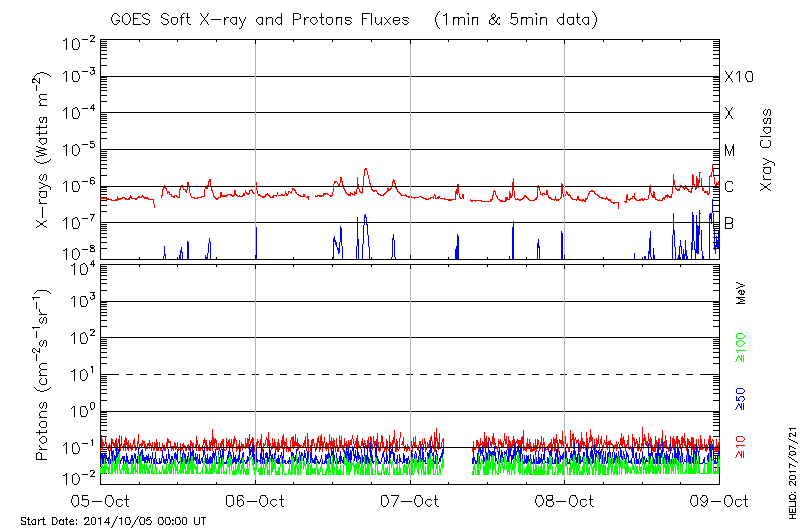Select the 09-Oct x-axis date label

719,499
